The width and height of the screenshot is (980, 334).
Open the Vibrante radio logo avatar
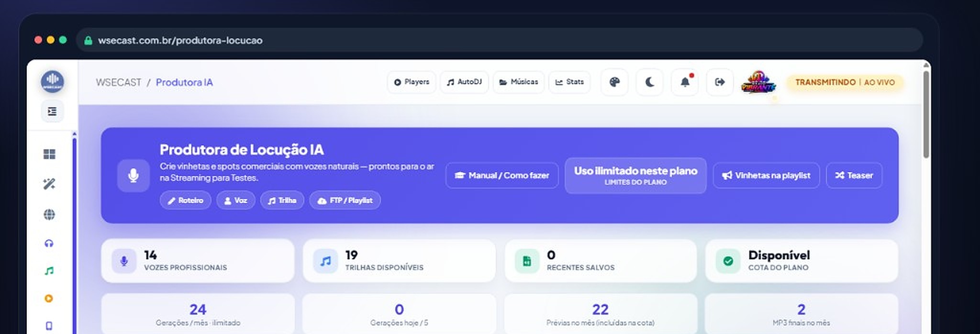point(758,82)
